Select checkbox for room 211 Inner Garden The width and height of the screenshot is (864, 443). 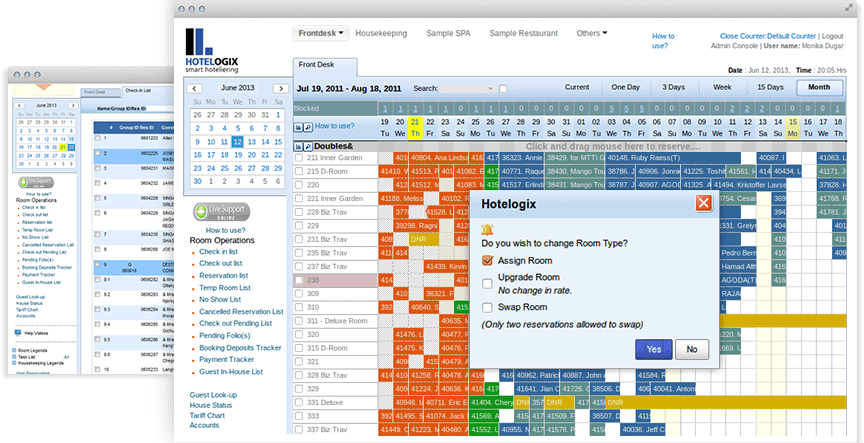point(299,158)
